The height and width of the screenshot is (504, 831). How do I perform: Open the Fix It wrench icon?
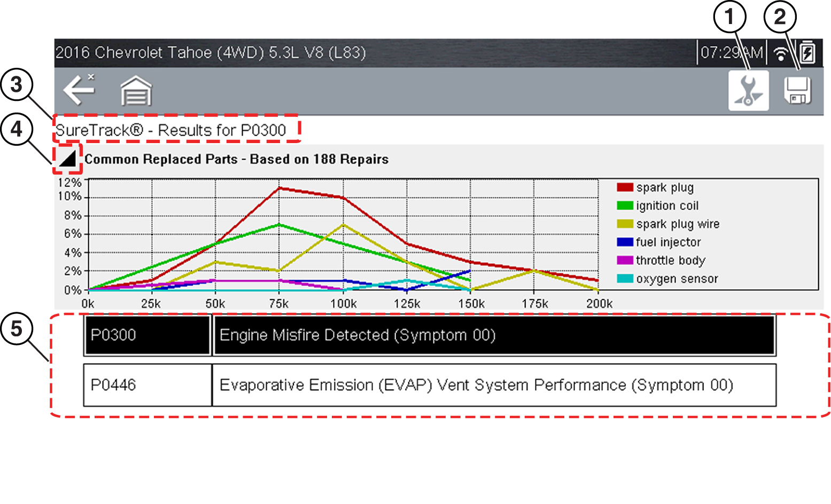748,91
